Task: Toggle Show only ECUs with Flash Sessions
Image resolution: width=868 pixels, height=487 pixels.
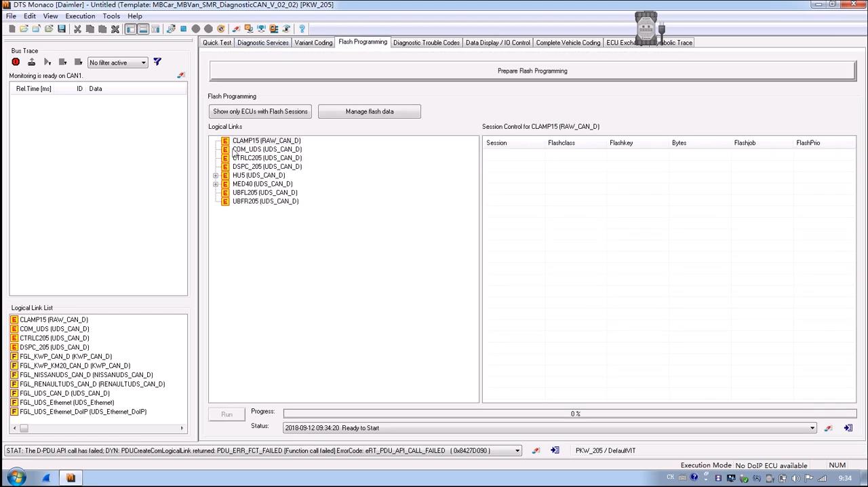Action: pos(260,111)
